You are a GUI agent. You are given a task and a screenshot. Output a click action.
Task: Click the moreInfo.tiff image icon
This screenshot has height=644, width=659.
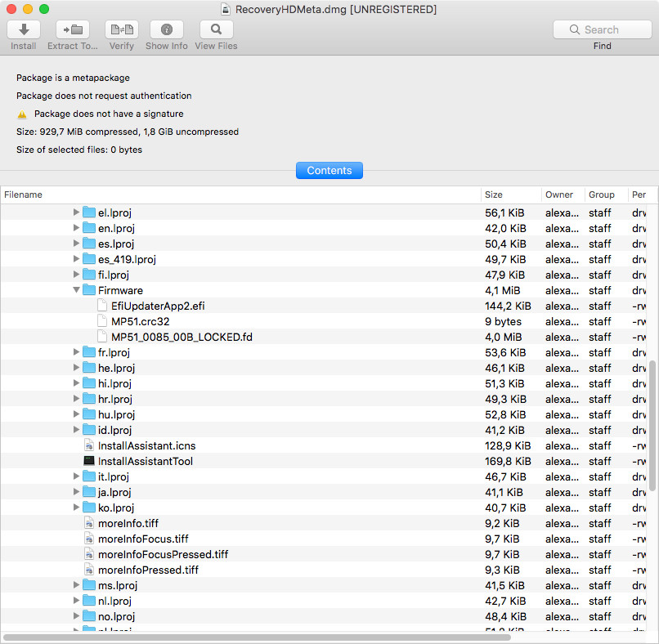89,523
